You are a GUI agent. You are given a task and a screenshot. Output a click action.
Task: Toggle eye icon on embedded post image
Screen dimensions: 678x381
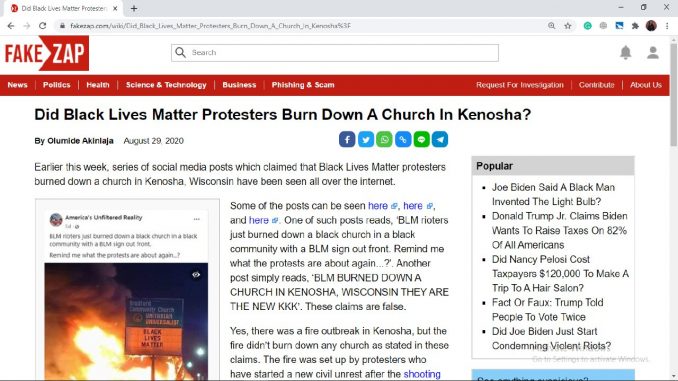point(196,275)
